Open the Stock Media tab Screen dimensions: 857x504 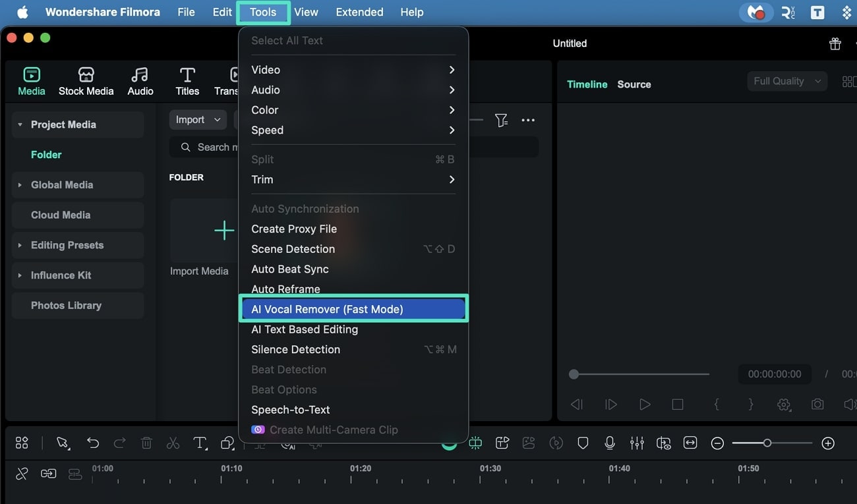click(86, 82)
